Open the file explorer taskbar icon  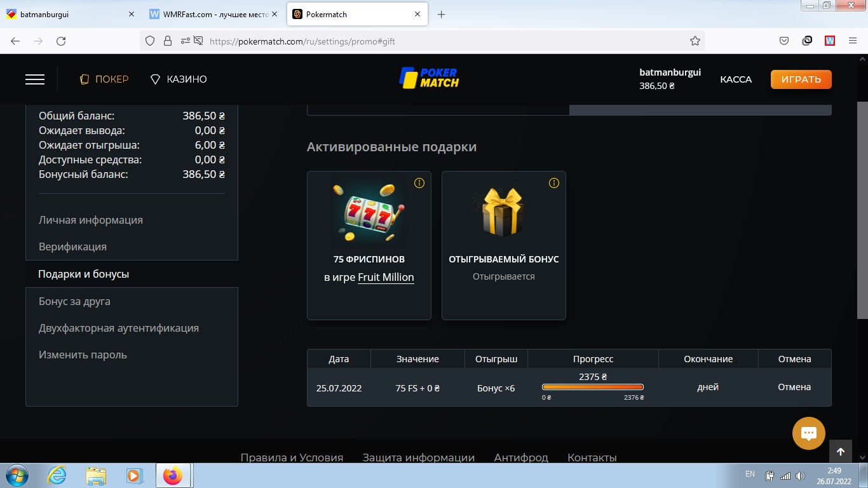coord(96,475)
